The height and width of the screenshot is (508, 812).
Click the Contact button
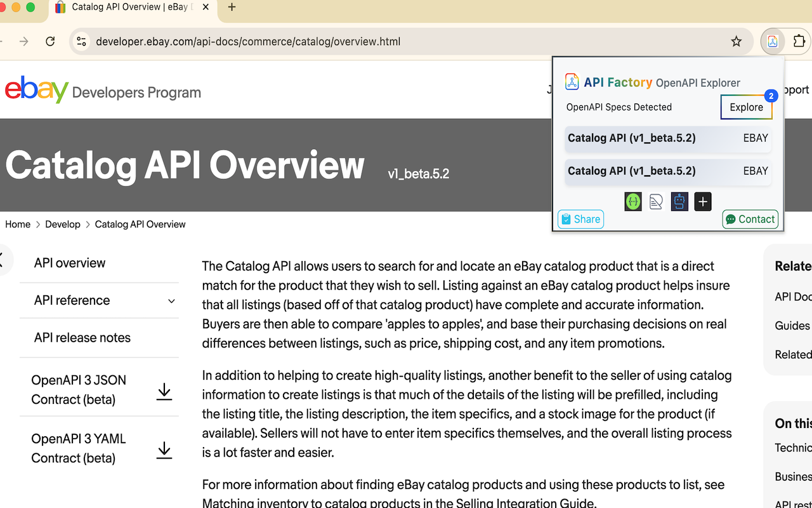click(750, 219)
